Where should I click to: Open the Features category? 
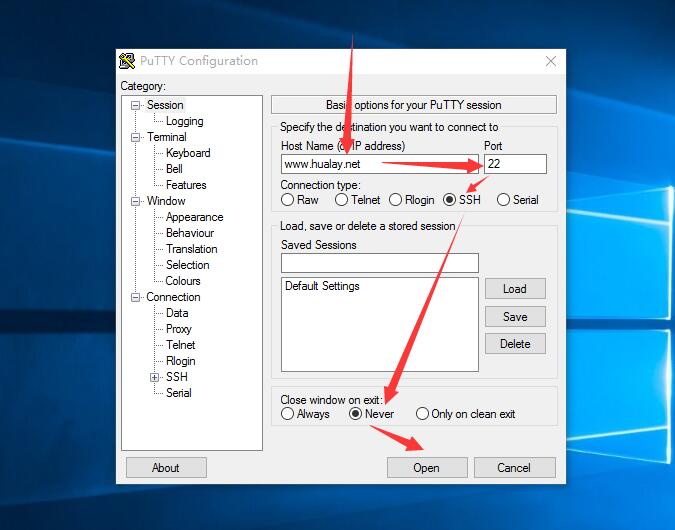click(x=186, y=185)
